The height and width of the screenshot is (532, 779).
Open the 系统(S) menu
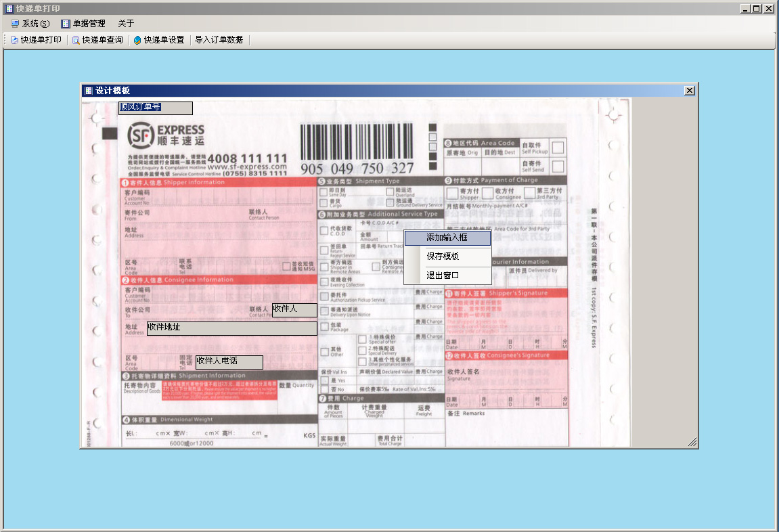30,23
